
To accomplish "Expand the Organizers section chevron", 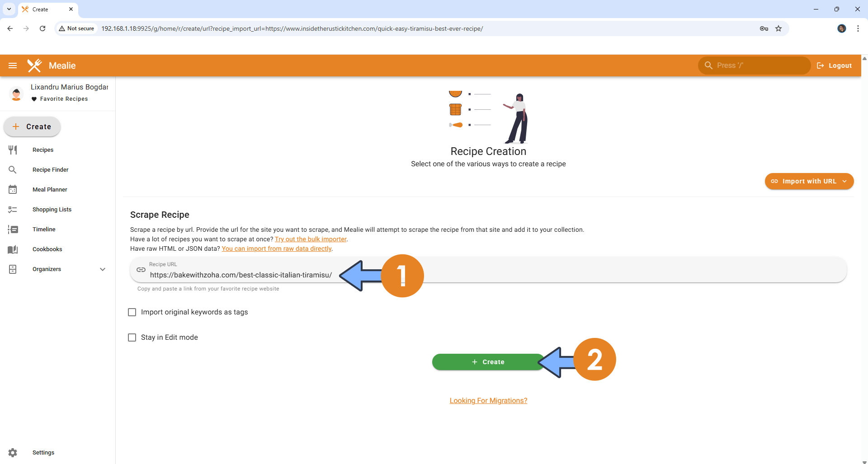I will 103,269.
